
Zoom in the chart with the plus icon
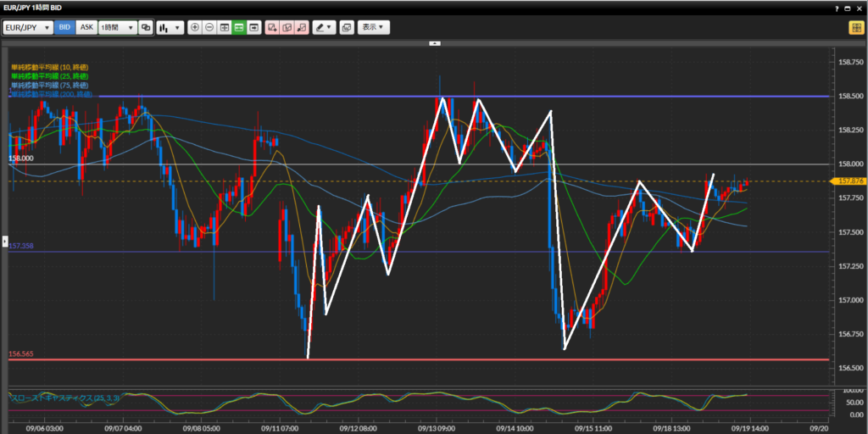tap(195, 27)
